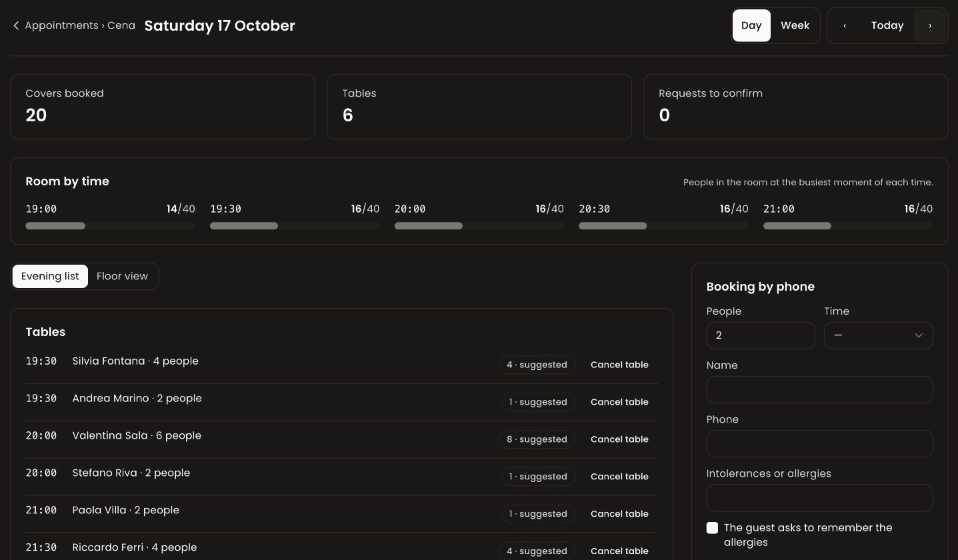The width and height of the screenshot is (958, 560).
Task: Click the Intolerances or allergies field
Action: 819,497
